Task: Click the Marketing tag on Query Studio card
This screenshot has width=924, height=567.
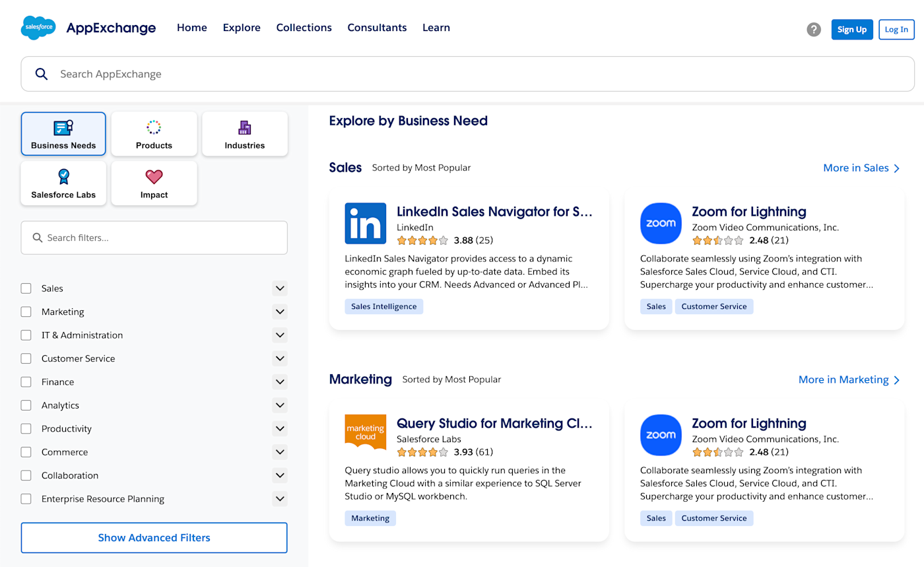Action: click(370, 518)
